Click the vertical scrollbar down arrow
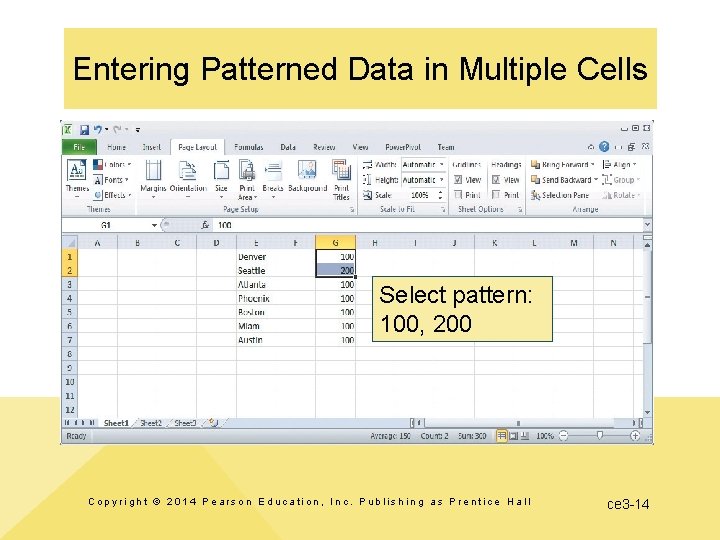The height and width of the screenshot is (540, 720). point(647,412)
